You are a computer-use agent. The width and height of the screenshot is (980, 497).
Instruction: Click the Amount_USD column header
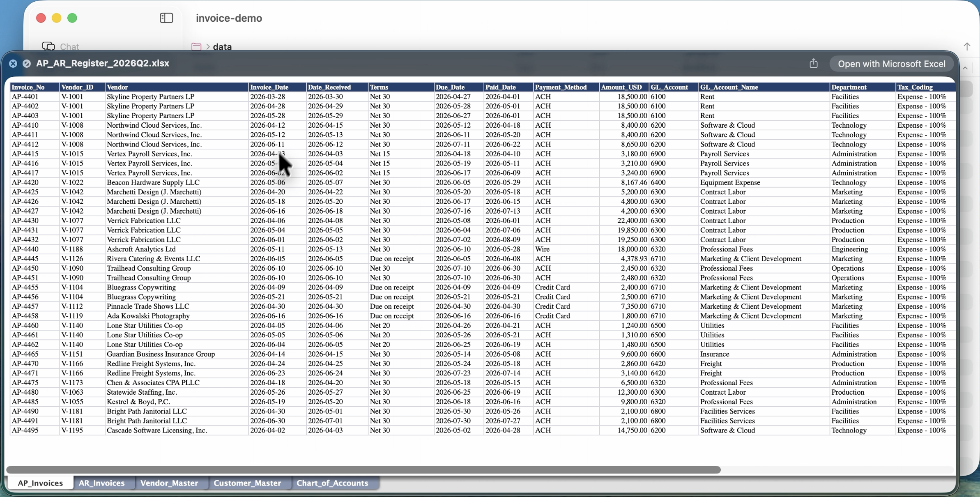(624, 87)
